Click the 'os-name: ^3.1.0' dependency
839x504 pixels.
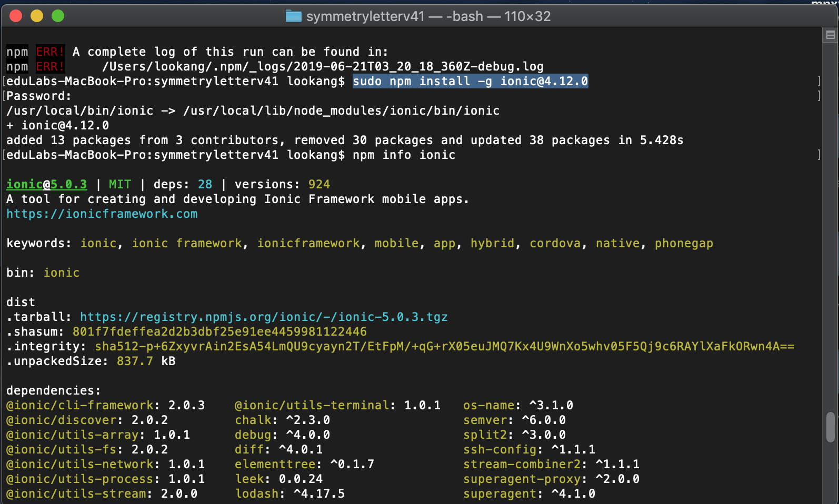(518, 406)
